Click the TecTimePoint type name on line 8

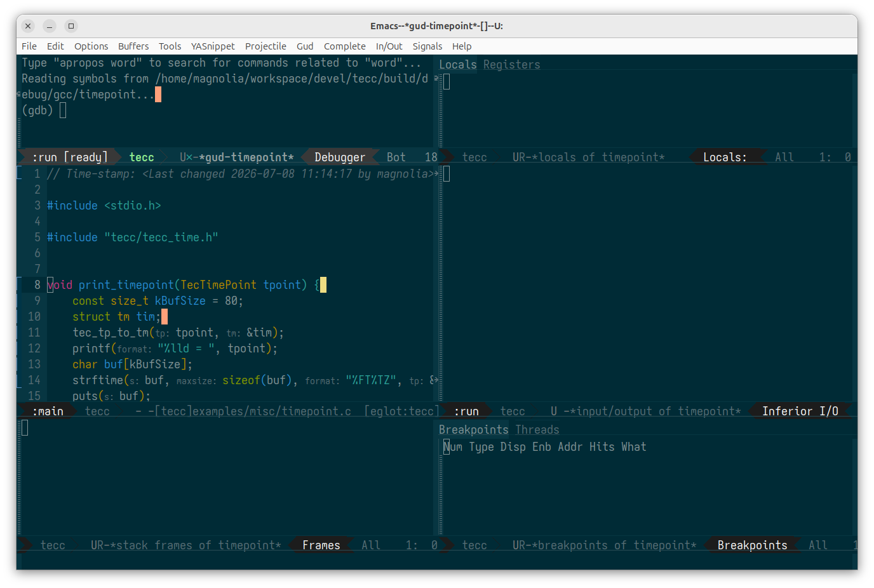click(218, 285)
